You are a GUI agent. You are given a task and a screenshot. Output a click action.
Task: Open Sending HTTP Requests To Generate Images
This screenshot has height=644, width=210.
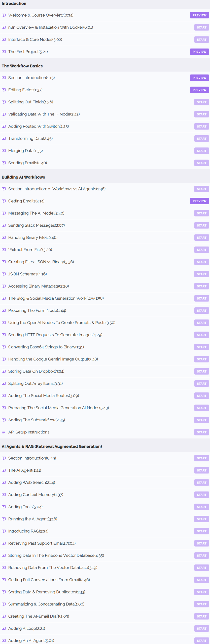[55, 335]
